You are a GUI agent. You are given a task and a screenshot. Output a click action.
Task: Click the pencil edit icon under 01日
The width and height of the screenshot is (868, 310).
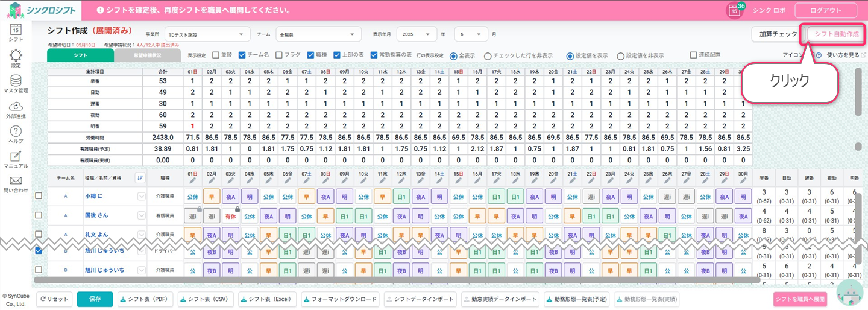tap(193, 180)
